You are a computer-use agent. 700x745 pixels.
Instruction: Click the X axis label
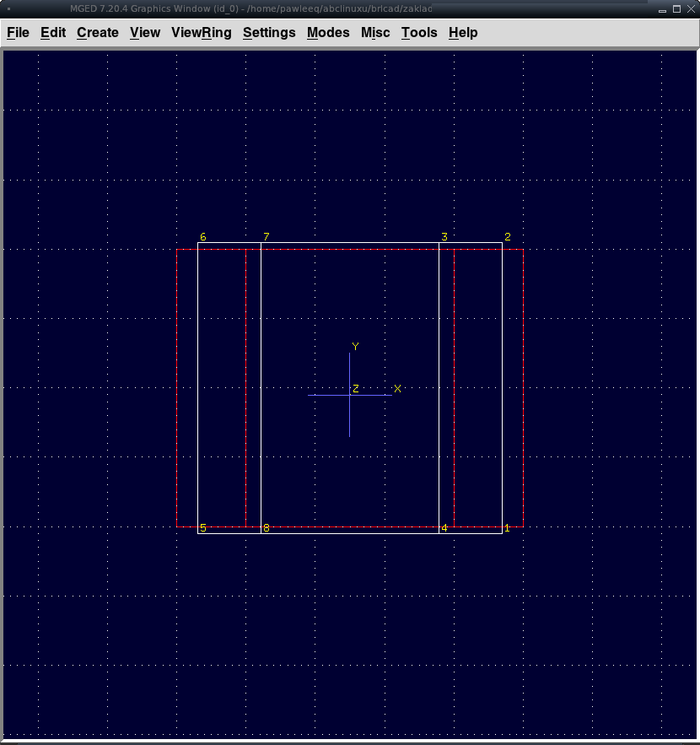[x=397, y=389]
